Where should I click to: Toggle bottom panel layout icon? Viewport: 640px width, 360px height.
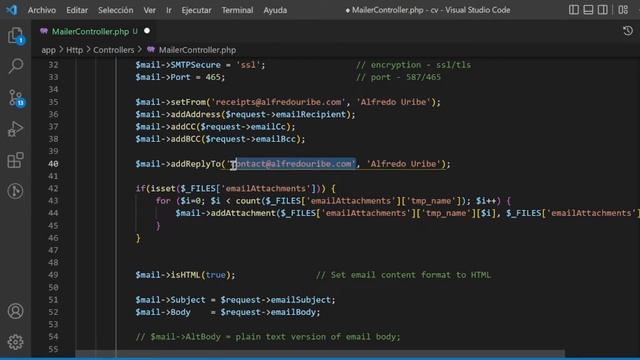(588, 10)
